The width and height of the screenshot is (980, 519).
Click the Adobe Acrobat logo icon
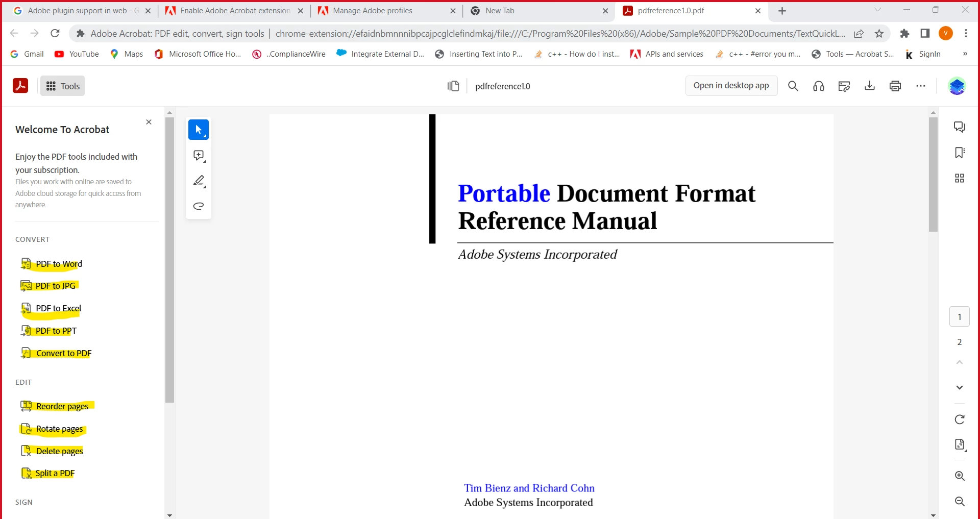[20, 86]
